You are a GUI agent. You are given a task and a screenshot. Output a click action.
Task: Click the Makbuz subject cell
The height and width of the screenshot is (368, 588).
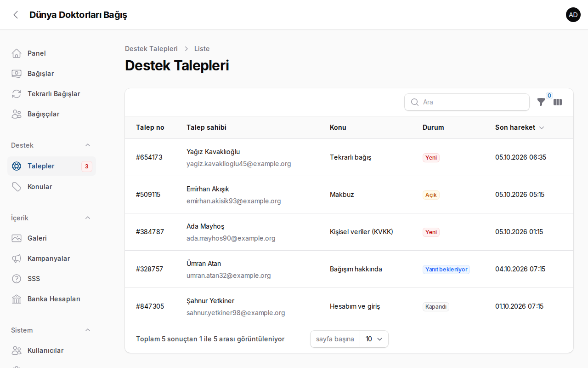coord(342,195)
